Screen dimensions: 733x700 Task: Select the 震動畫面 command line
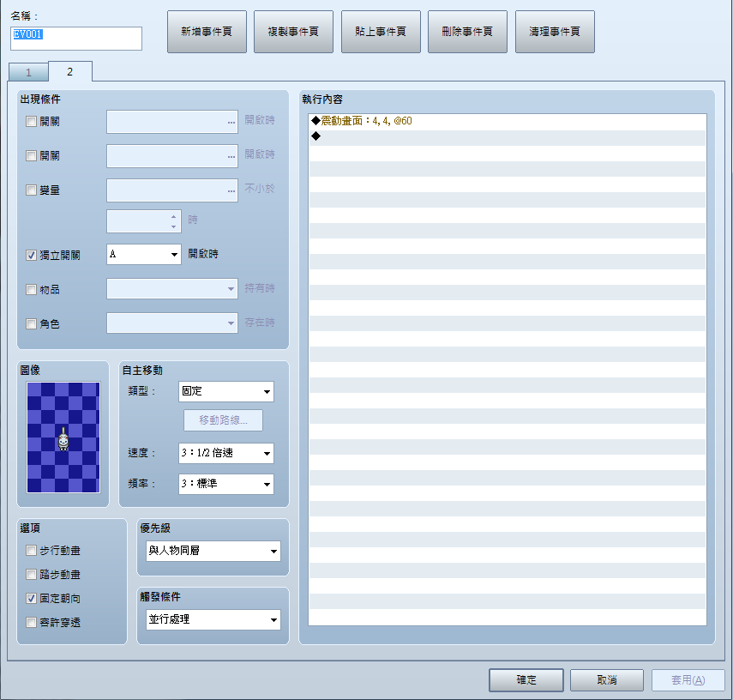tap(508, 121)
